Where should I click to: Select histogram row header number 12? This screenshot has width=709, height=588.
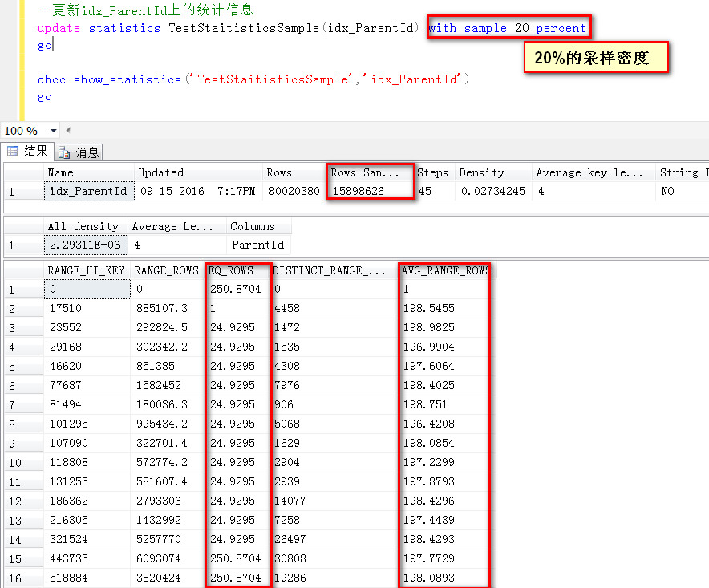(x=23, y=501)
